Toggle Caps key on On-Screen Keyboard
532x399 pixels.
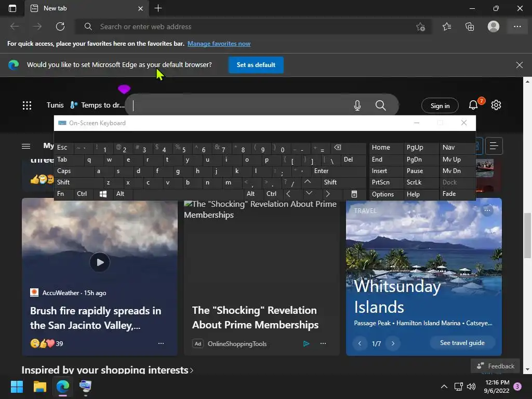point(74,171)
